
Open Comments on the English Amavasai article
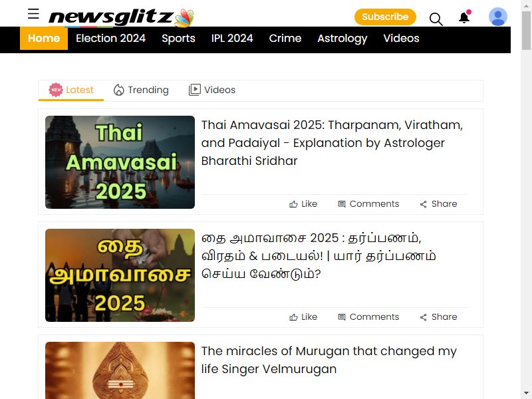pyautogui.click(x=368, y=204)
